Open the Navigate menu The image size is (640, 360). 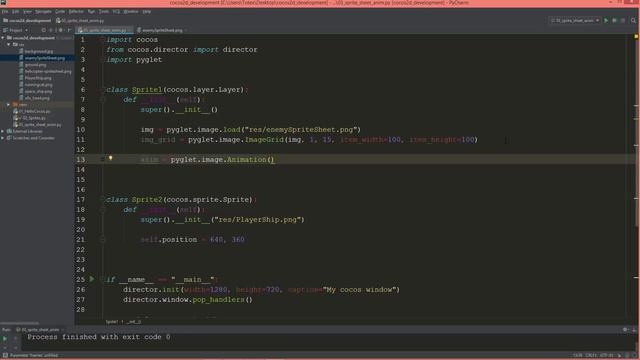click(43, 11)
